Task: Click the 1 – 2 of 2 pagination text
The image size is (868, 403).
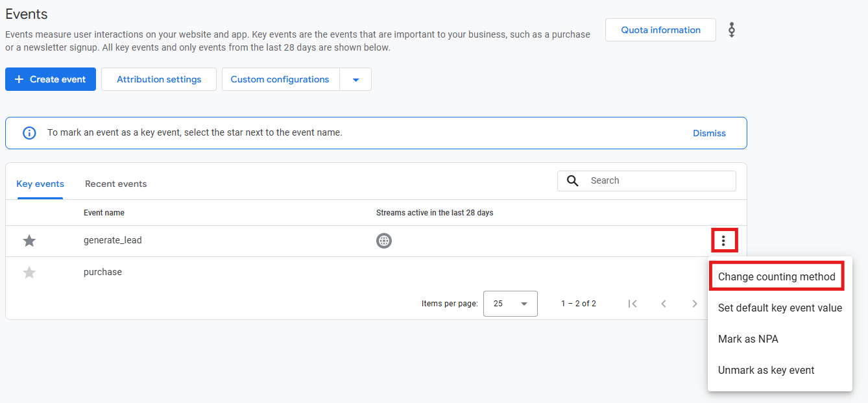Action: pos(579,304)
